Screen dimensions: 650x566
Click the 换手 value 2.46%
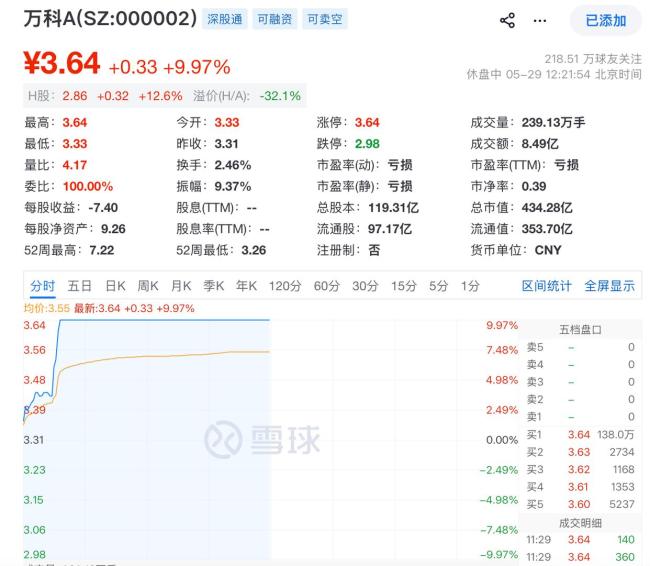(x=233, y=165)
